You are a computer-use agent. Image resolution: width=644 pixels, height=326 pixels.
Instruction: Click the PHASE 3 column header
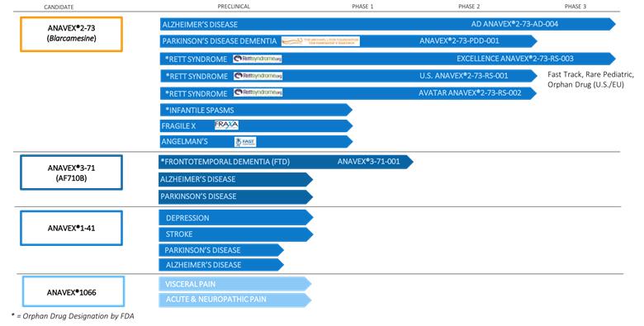tap(575, 6)
